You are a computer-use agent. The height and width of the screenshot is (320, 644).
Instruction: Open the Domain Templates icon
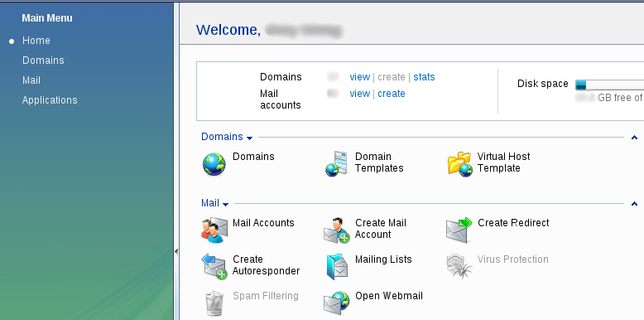click(x=337, y=164)
